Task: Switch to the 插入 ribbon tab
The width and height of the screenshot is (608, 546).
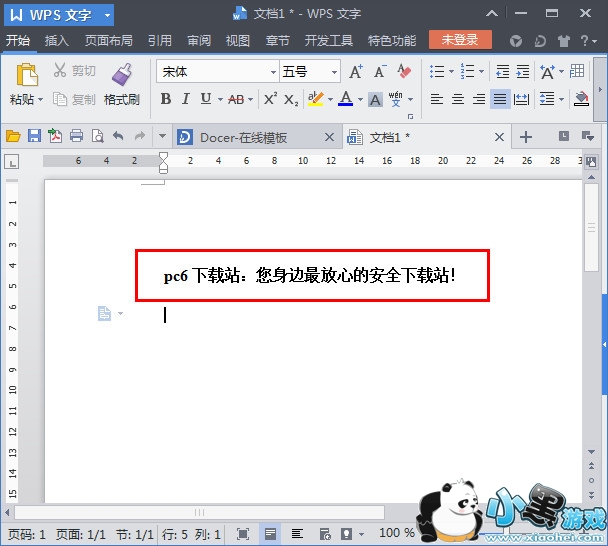Action: point(57,41)
